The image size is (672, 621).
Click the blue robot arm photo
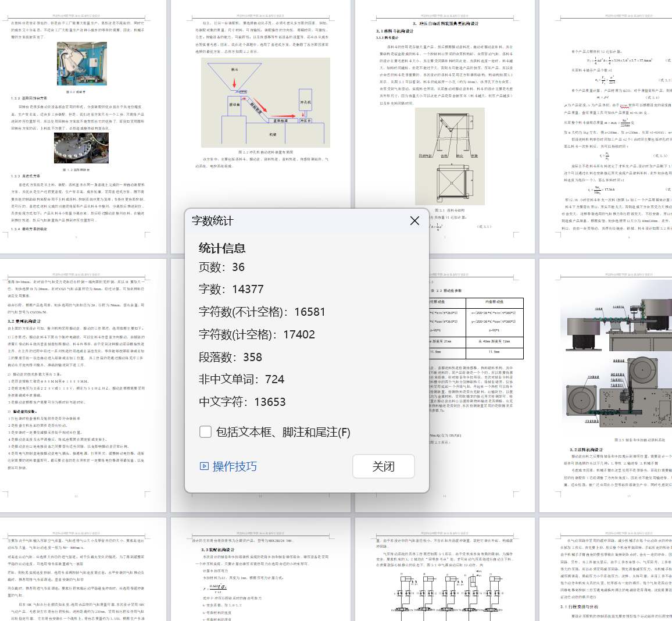[x=82, y=63]
